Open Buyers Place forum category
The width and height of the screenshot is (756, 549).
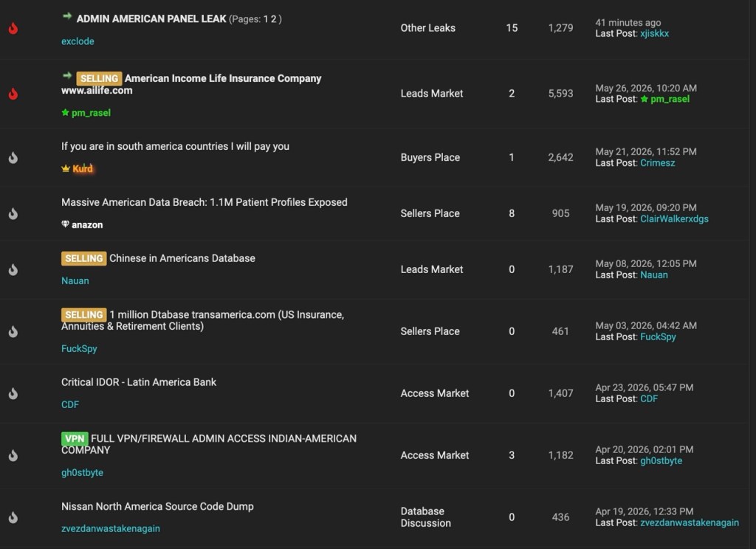[x=430, y=158]
